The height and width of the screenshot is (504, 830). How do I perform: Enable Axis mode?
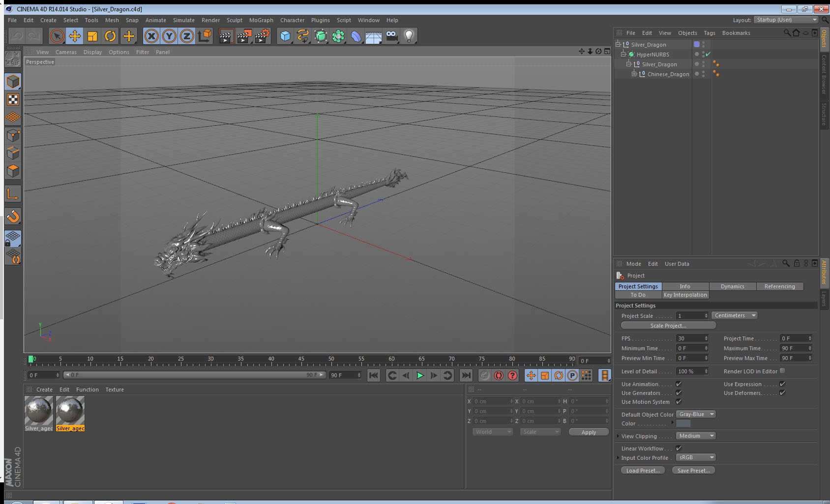(x=13, y=194)
